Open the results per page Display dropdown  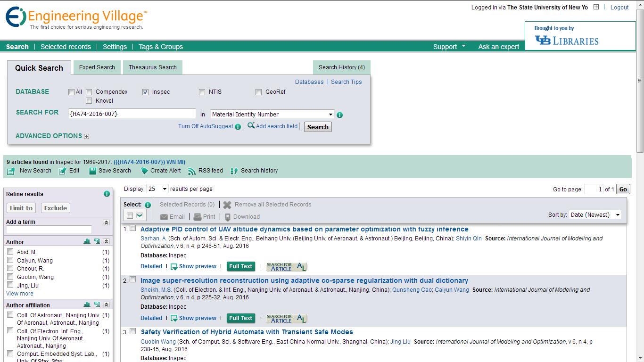tap(157, 189)
